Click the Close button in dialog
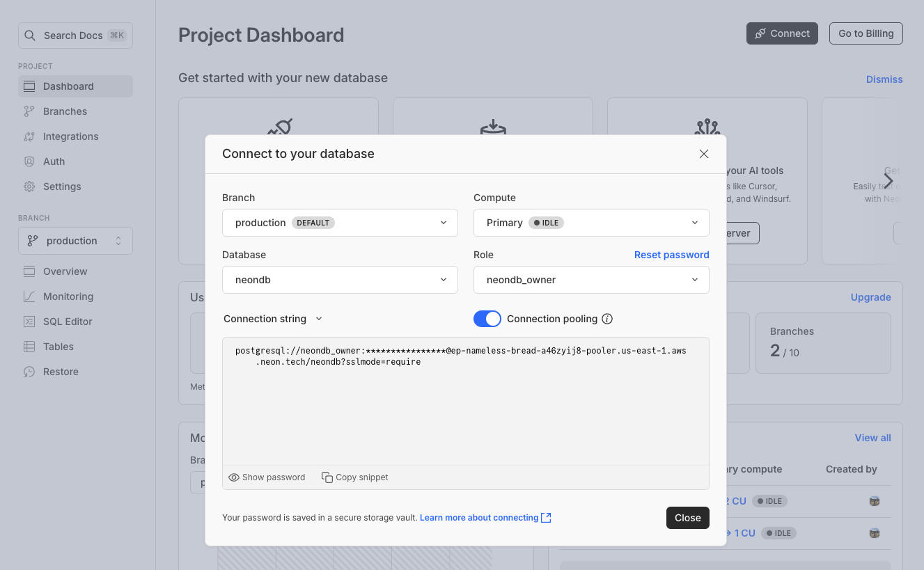Image resolution: width=924 pixels, height=570 pixels. pos(687,518)
